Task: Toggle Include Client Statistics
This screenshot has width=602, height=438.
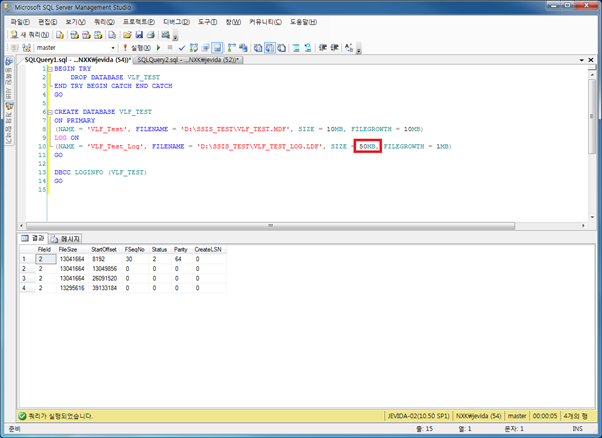Action: click(x=243, y=48)
